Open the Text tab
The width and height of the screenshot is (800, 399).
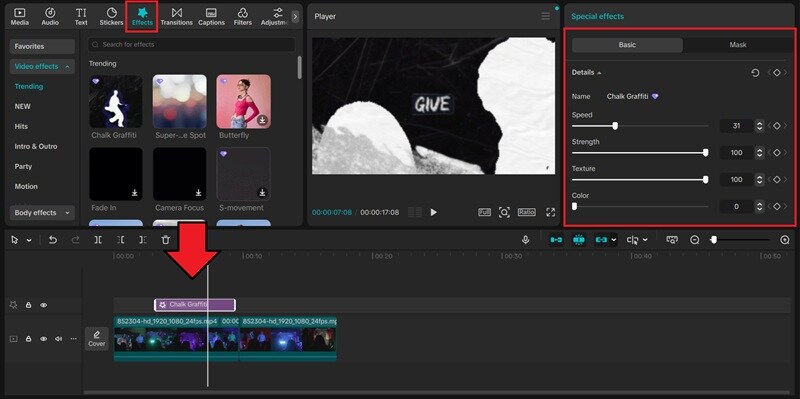(x=81, y=16)
